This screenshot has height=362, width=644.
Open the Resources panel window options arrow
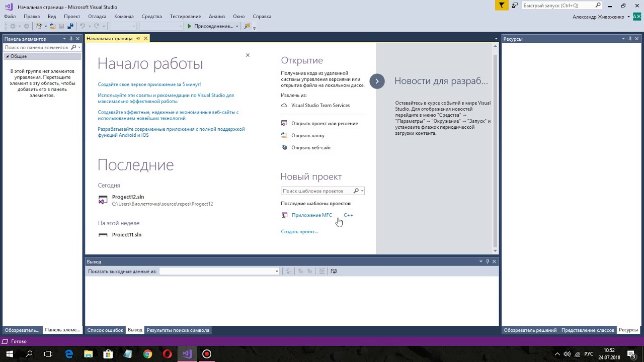[x=623, y=39]
